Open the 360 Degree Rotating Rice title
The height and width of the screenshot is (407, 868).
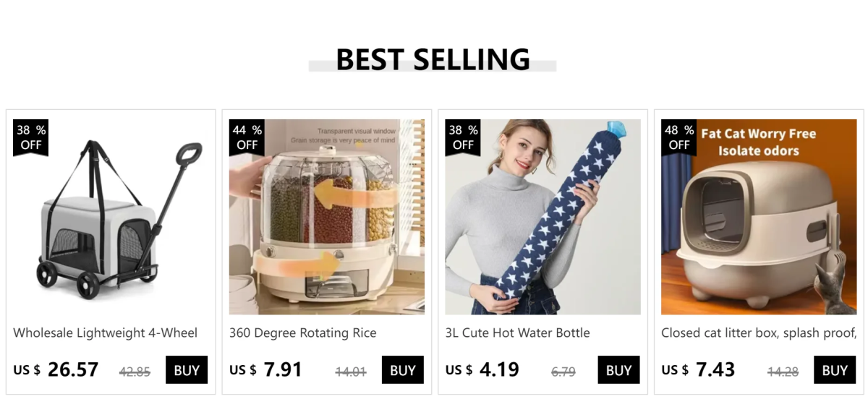pos(303,333)
